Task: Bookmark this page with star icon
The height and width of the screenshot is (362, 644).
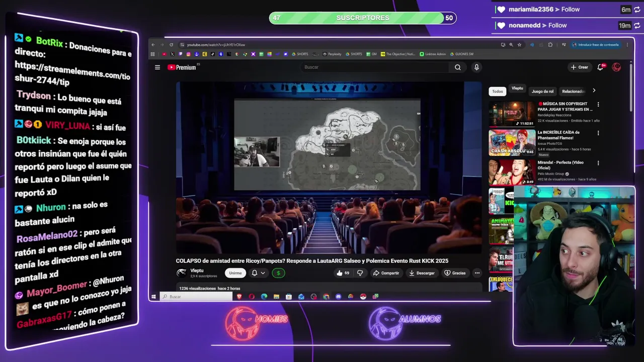Action: 519,45
